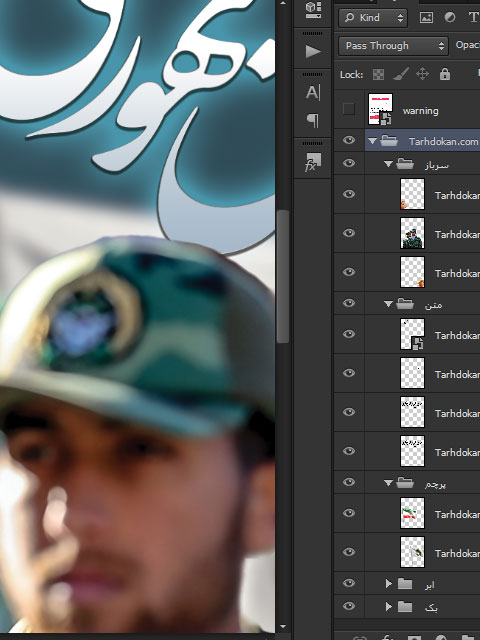480x640 pixels.
Task: Click the سرباز group folder icon
Action: point(405,164)
